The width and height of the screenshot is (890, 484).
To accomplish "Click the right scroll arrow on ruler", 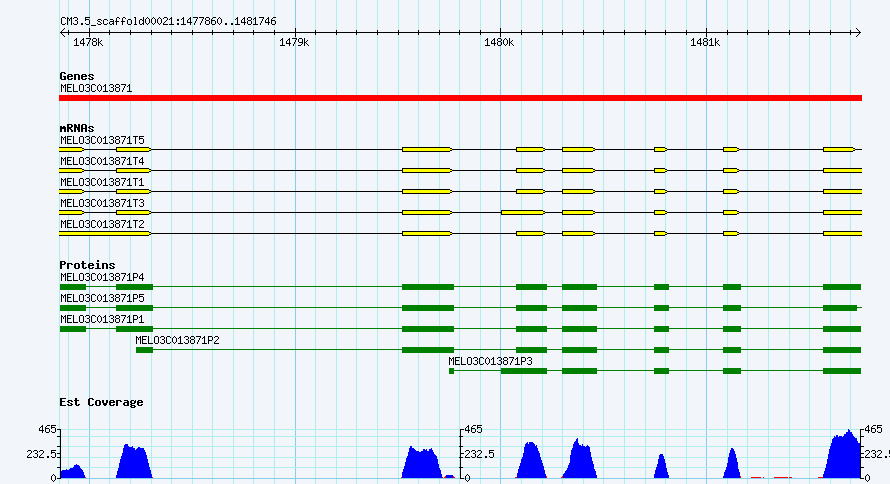I will point(858,33).
